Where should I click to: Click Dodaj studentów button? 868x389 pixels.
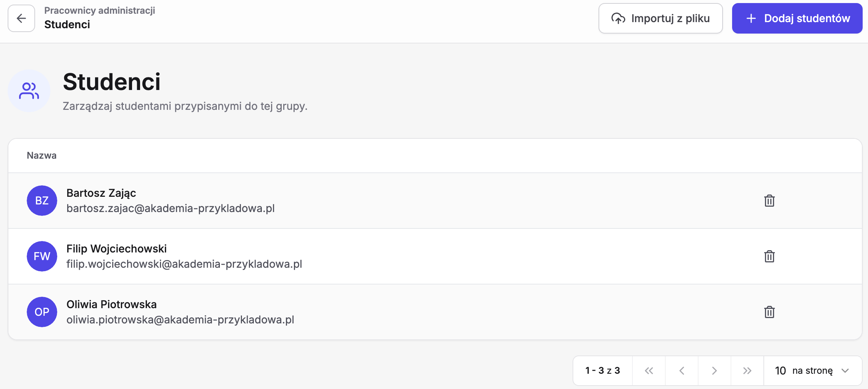pos(797,18)
